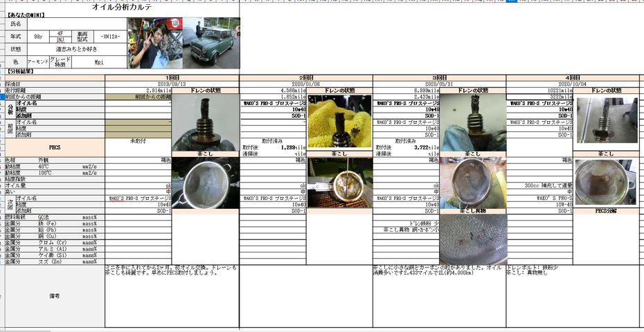Click the 【分析結果】 section label

(x=21, y=71)
